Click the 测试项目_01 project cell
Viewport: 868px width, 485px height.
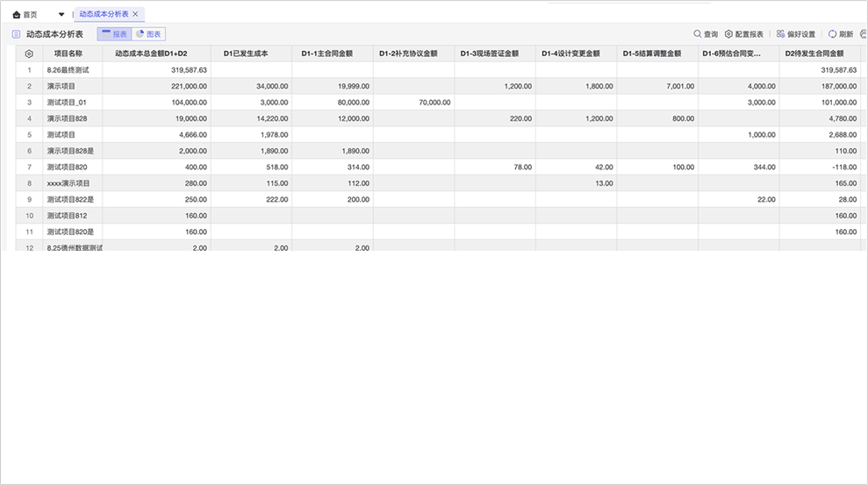point(67,103)
